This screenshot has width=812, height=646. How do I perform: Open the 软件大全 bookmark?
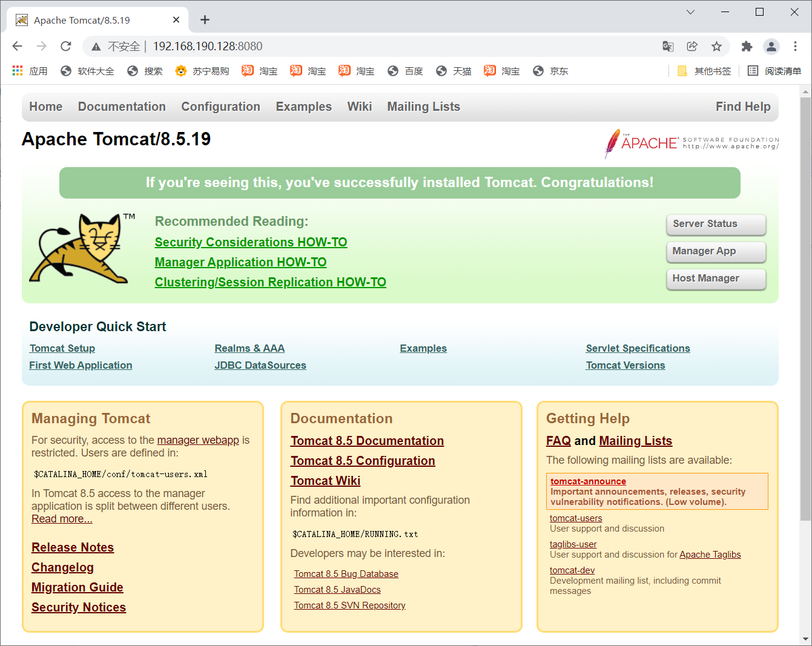click(x=87, y=71)
